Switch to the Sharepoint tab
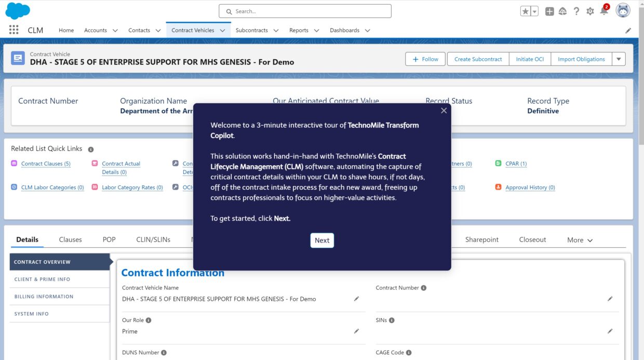 [x=482, y=239]
